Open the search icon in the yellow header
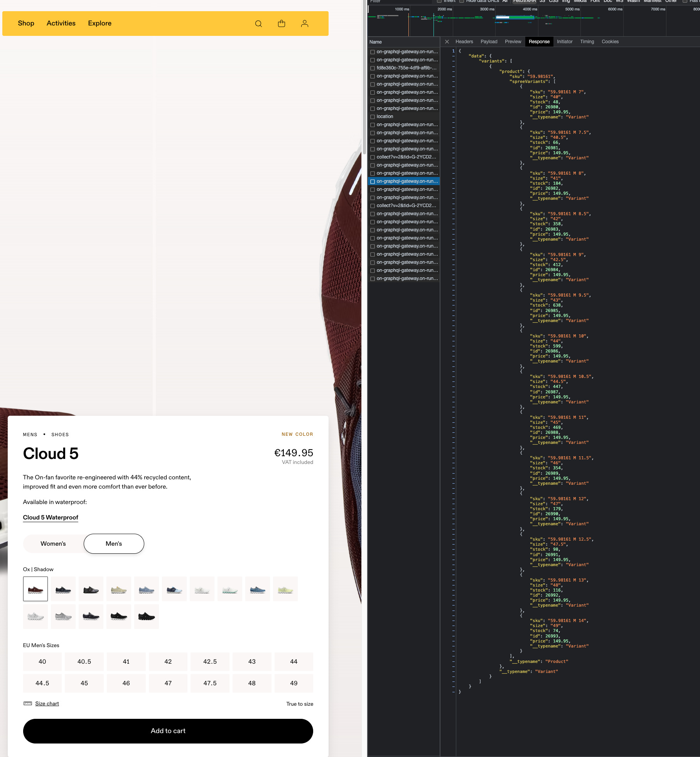 [x=258, y=24]
